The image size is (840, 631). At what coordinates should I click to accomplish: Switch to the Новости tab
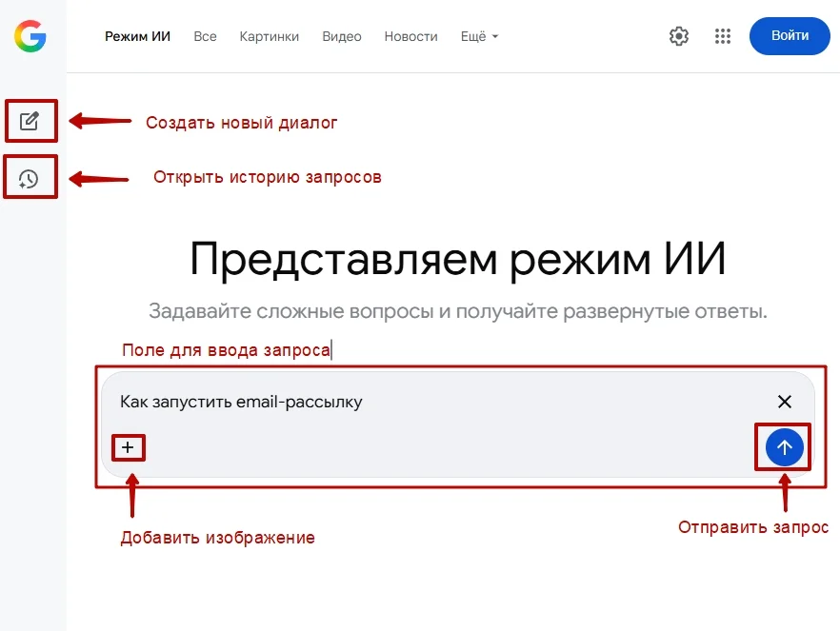pyautogui.click(x=410, y=36)
